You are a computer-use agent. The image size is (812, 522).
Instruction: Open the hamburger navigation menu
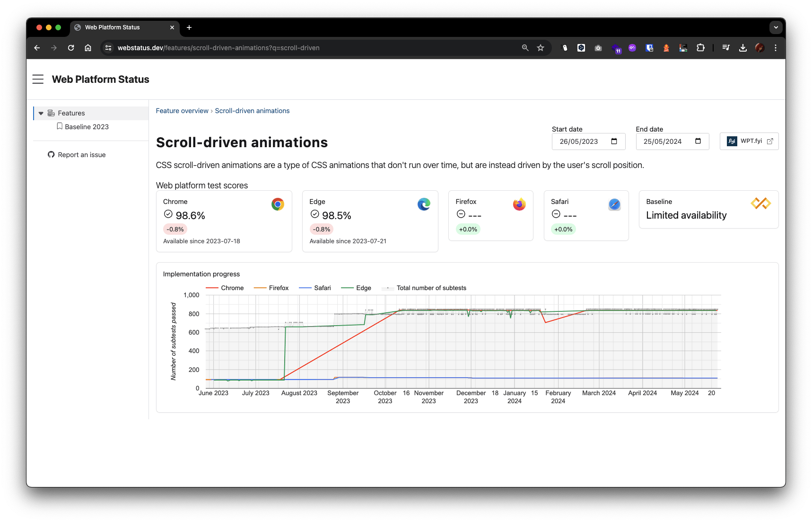[38, 79]
